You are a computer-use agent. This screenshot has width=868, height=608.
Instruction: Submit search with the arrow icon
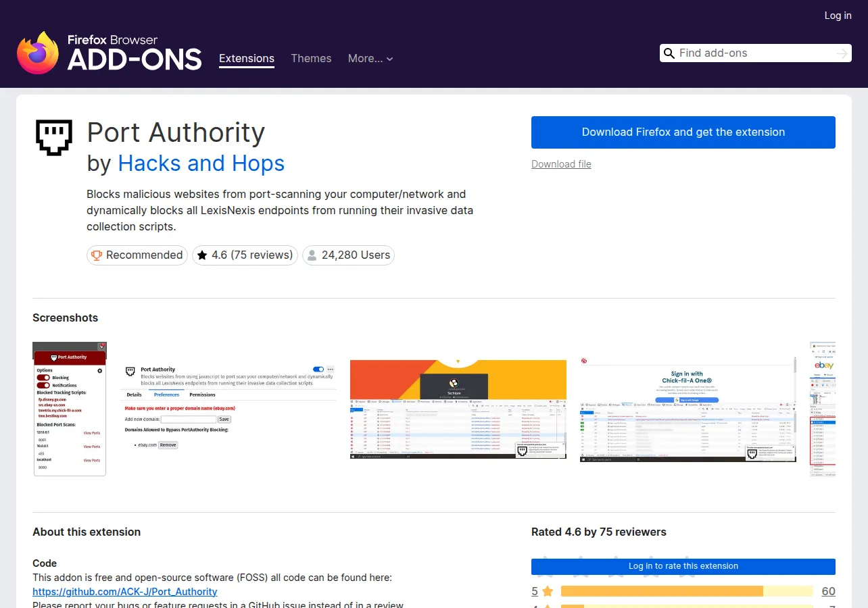pos(842,53)
